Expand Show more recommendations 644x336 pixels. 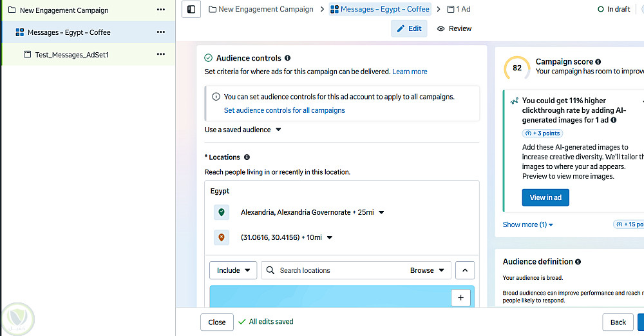(528, 224)
